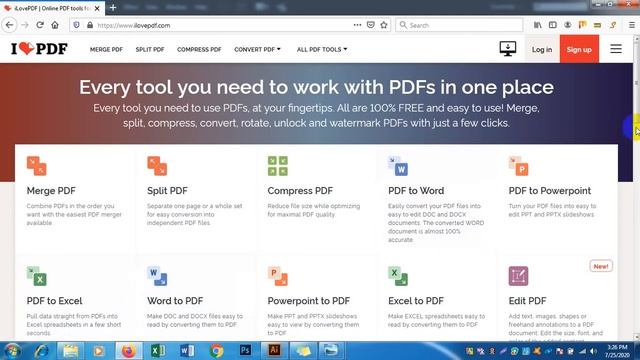Close the iLovePDF browser tab
640x360 pixels.
pyautogui.click(x=97, y=8)
